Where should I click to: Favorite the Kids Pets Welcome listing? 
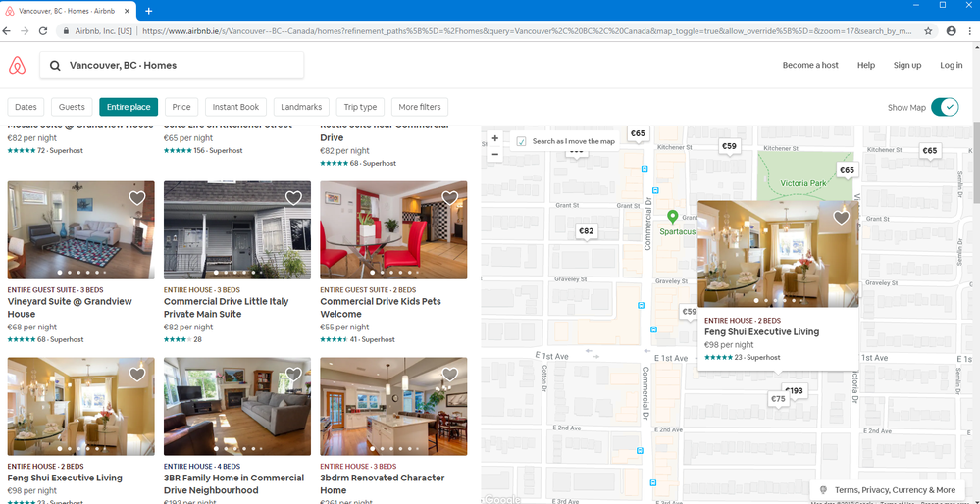(x=449, y=198)
